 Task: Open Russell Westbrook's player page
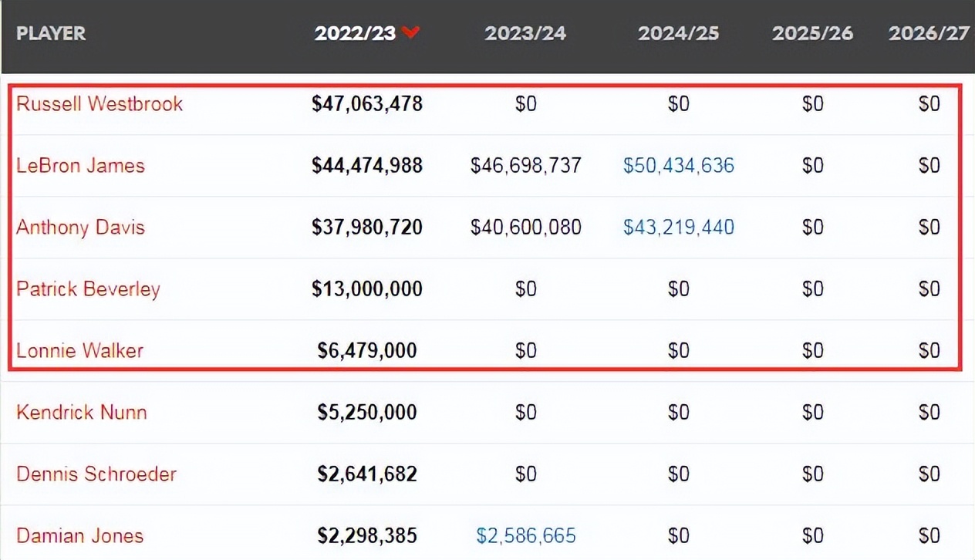[x=100, y=104]
